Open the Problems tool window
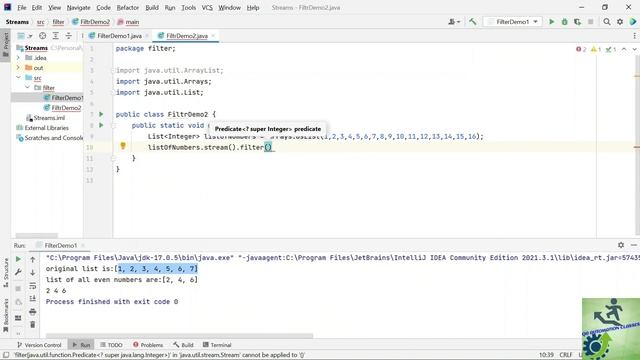This screenshot has width=640, height=360. click(x=148, y=345)
